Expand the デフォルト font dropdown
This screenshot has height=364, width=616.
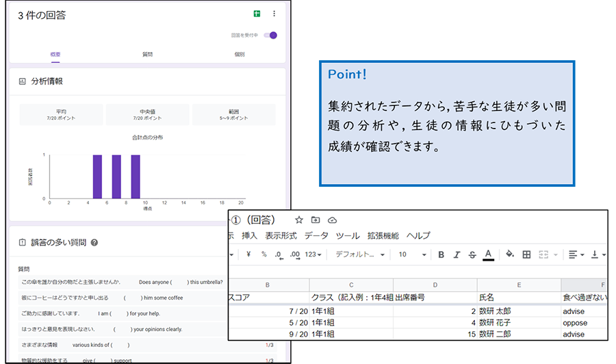click(361, 255)
